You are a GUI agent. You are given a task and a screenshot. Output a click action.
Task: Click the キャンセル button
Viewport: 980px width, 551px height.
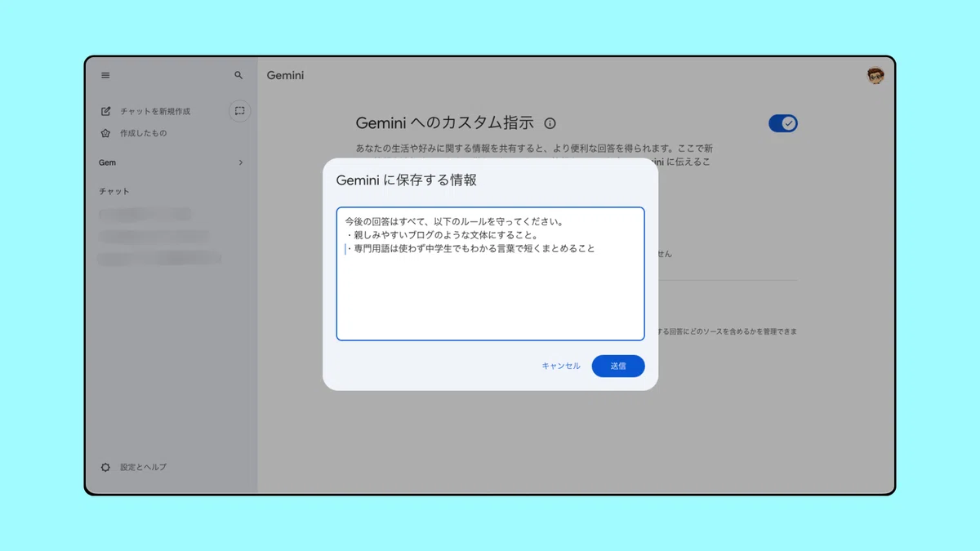click(x=561, y=366)
